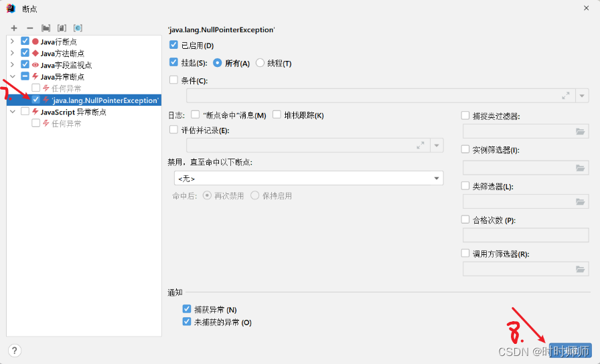
Task: Open help with question mark button
Action: (14, 351)
